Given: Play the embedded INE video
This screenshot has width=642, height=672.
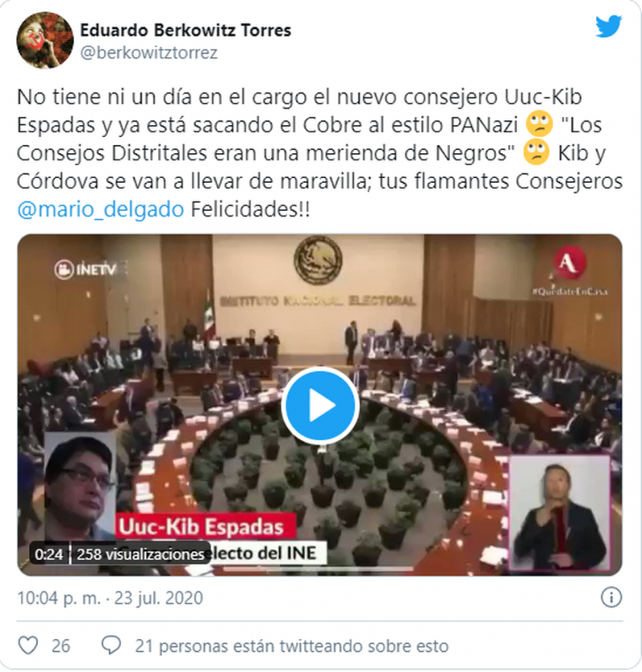Looking at the screenshot, I should click(320, 405).
